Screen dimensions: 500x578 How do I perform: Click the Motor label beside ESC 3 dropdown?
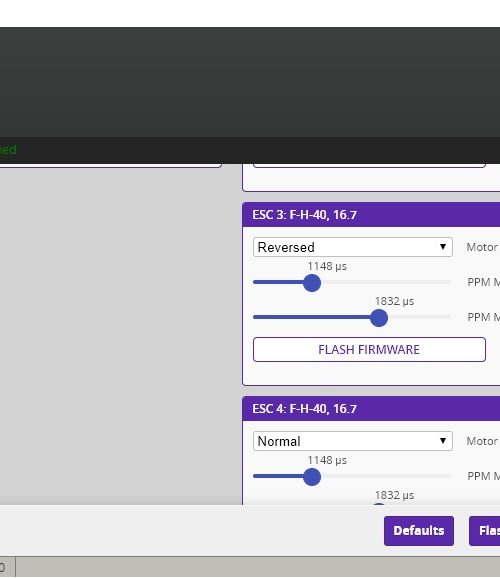(x=482, y=247)
